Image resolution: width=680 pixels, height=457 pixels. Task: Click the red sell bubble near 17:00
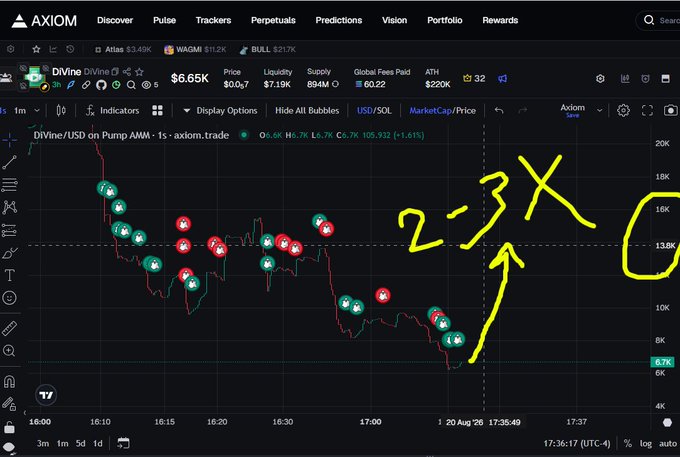pyautogui.click(x=382, y=296)
